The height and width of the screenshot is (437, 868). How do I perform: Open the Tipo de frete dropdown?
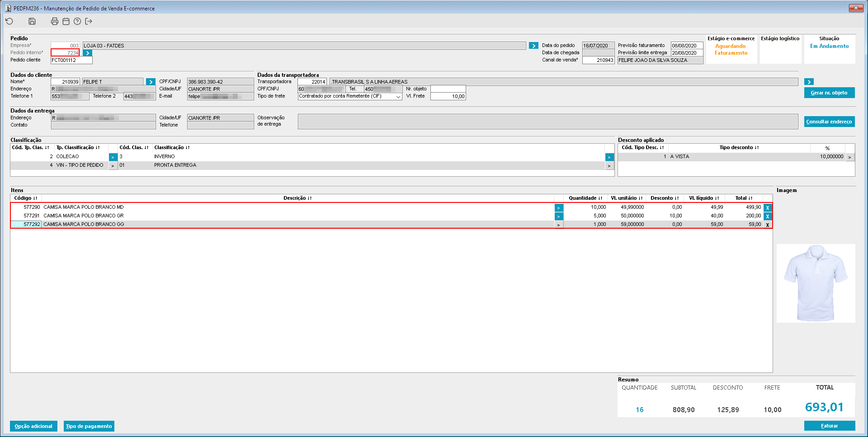398,96
